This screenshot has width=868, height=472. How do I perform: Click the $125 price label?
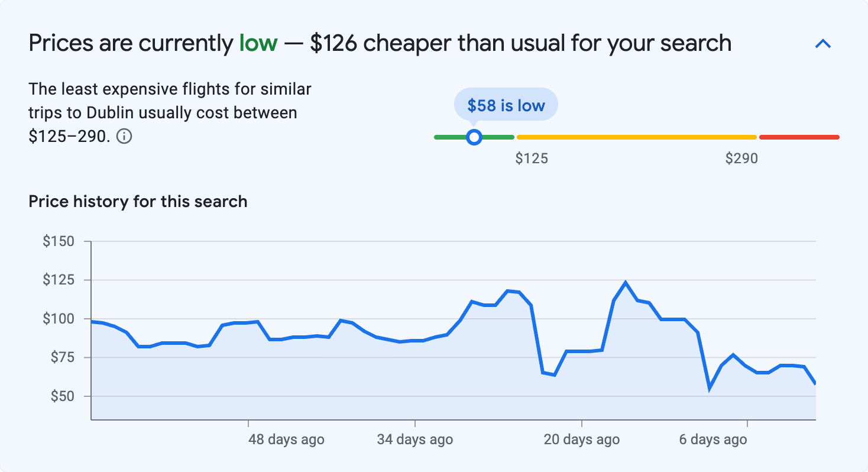point(532,158)
